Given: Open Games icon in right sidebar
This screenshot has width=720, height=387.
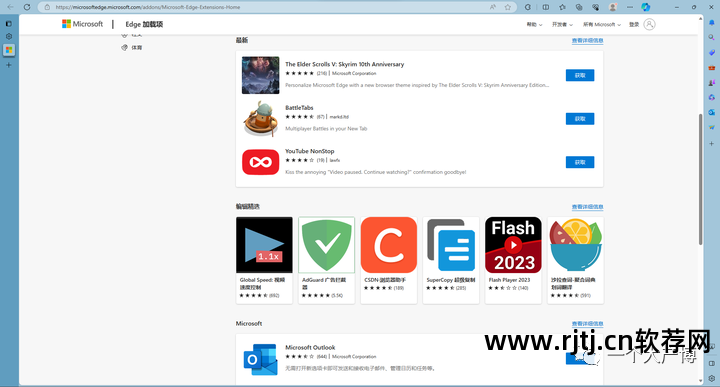Looking at the screenshot, I should point(712,83).
